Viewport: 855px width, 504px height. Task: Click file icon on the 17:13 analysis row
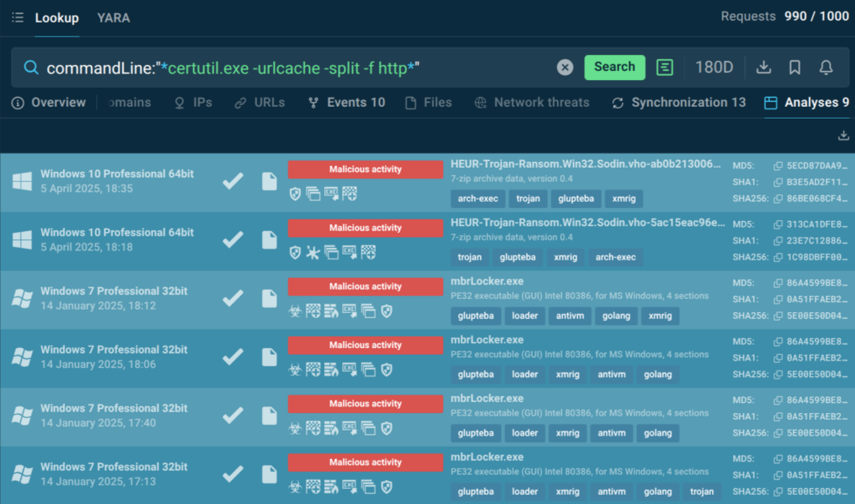pyautogui.click(x=269, y=474)
